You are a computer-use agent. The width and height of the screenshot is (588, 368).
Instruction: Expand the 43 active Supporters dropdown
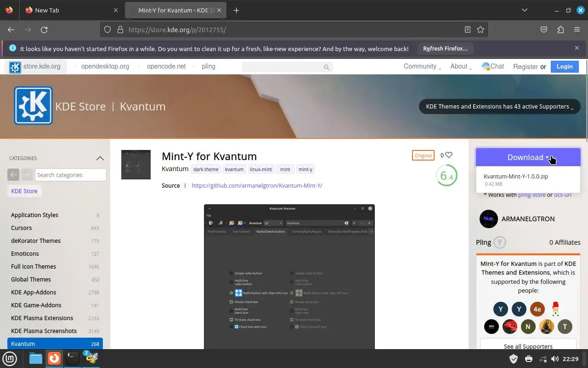click(x=500, y=106)
